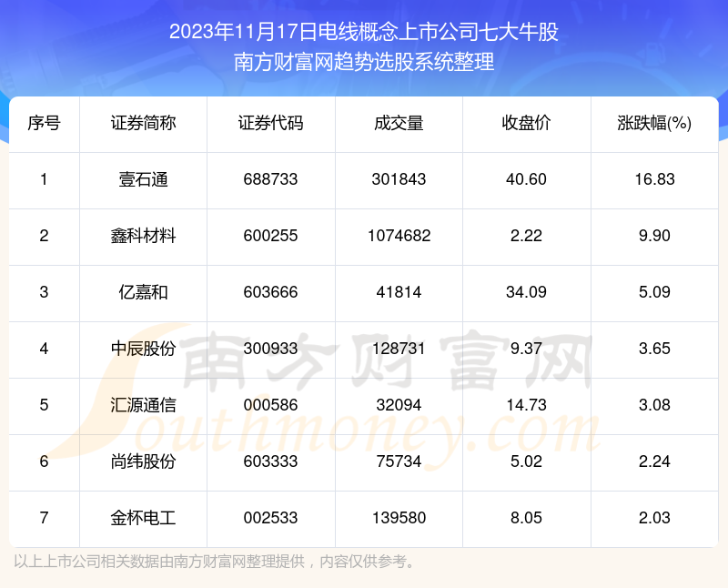Select stock name '鑫科材料'
This screenshot has width=728, height=588.
click(x=143, y=236)
